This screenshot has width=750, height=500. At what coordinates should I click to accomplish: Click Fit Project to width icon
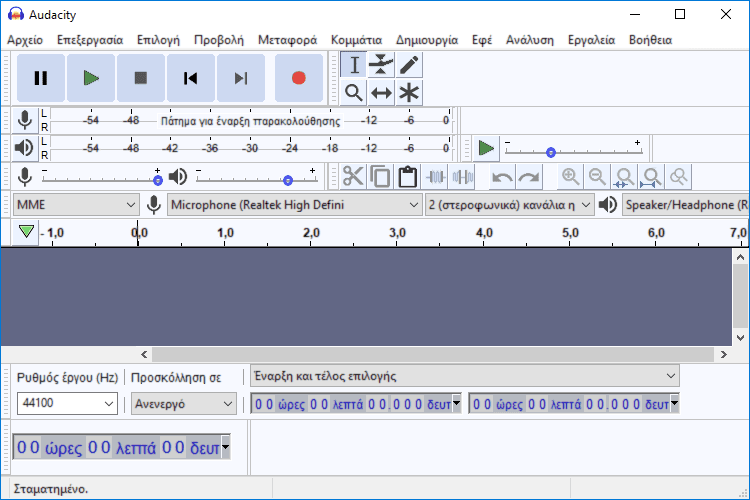pos(652,177)
